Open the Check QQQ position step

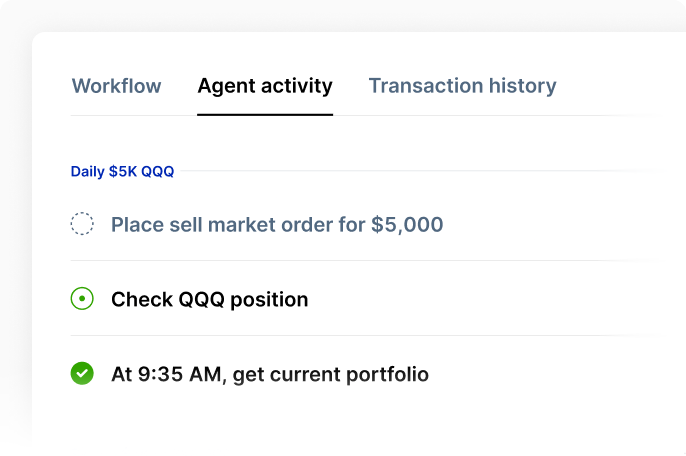coord(209,299)
